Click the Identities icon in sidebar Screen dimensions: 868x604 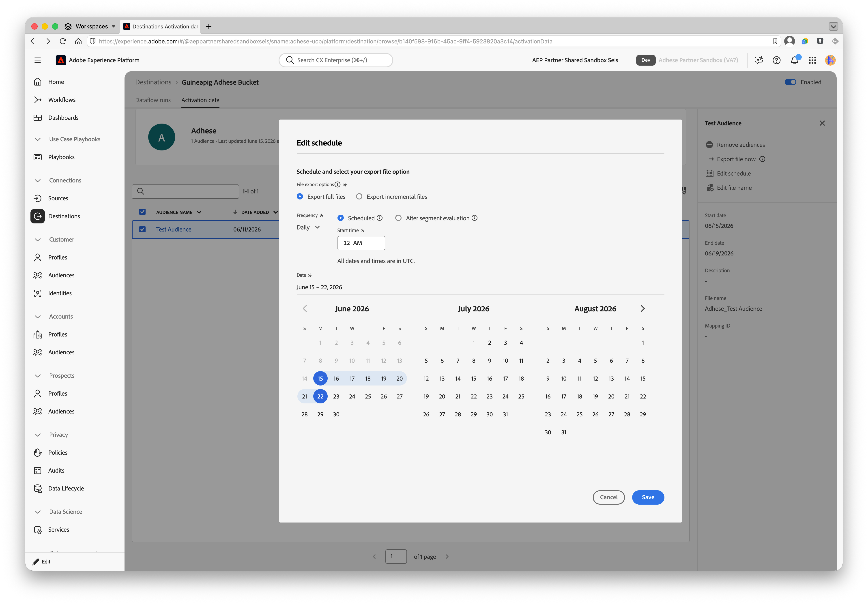(37, 293)
